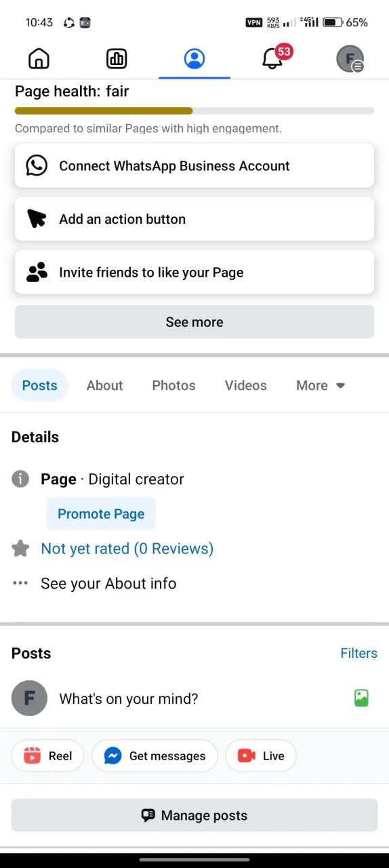Select the Photos tab

[173, 385]
